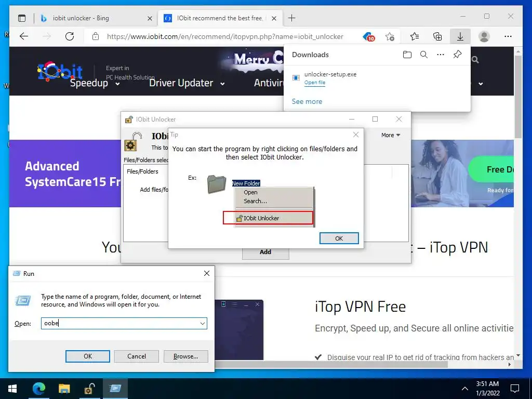The width and height of the screenshot is (532, 399).
Task: Search downloads magnifier icon
Action: pos(424,55)
